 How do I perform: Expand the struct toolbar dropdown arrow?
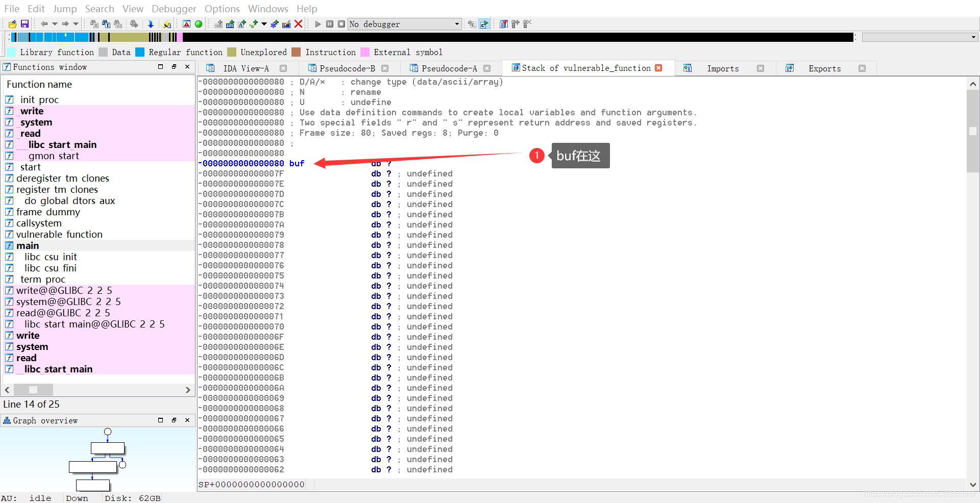pos(264,24)
